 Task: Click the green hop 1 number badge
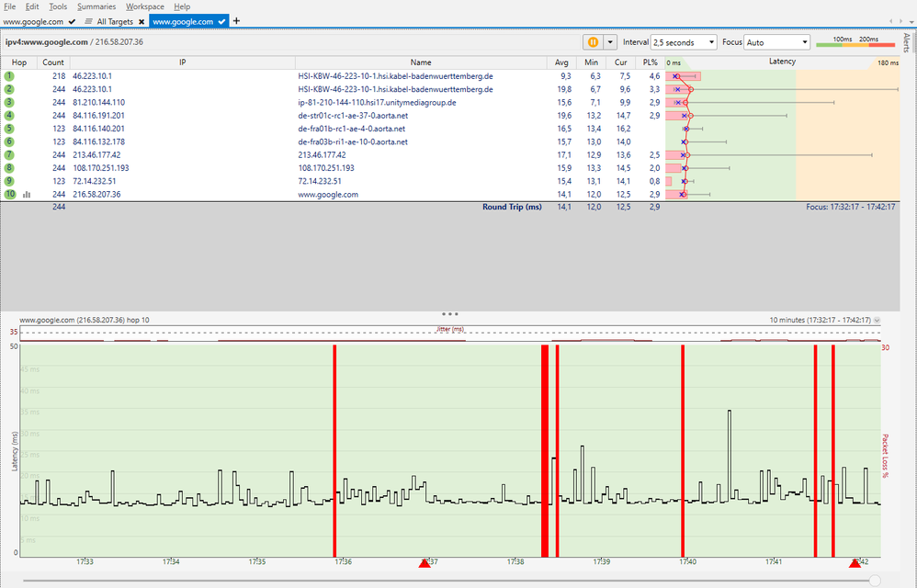7,75
